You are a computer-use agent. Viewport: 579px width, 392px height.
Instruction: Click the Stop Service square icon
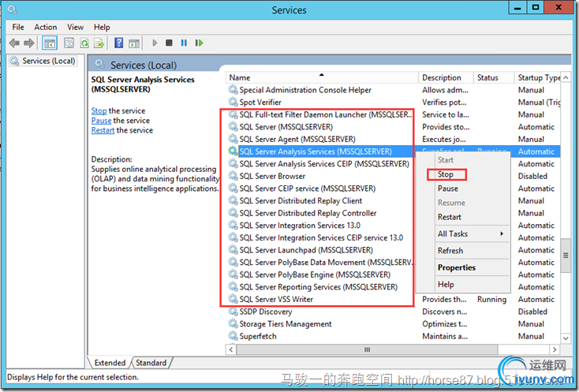(169, 43)
